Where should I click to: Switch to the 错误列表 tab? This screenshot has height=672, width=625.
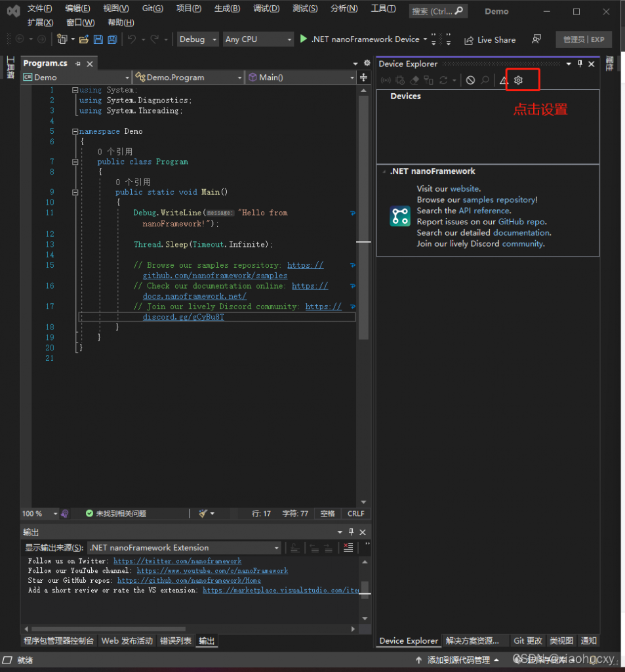point(176,640)
